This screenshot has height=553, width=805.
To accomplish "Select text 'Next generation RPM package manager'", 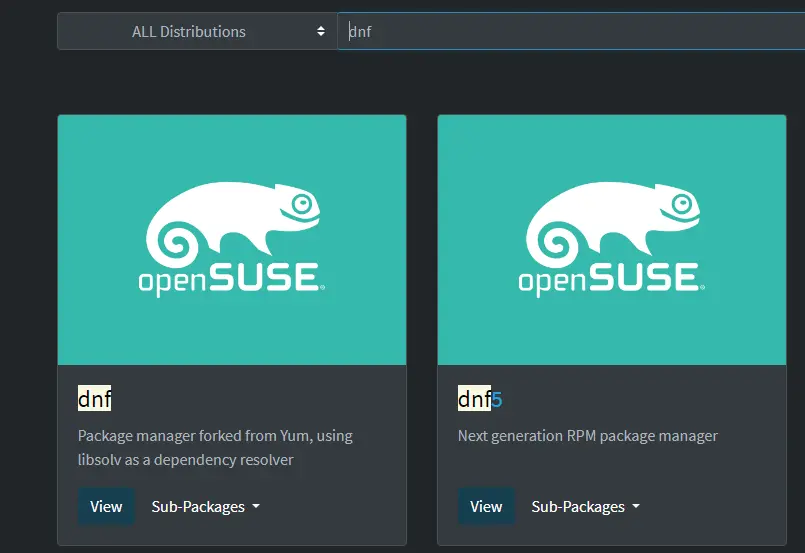I will [x=588, y=436].
